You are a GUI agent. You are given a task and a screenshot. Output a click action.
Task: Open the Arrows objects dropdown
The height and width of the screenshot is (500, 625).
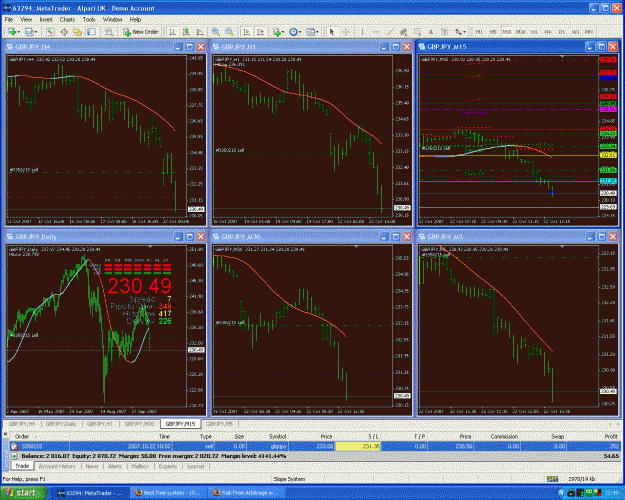pos(460,32)
